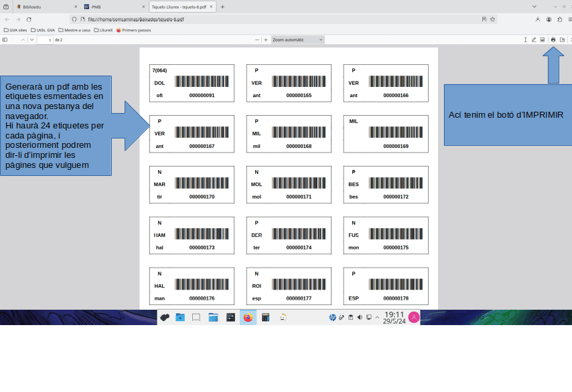Open the blue folder with star in taskbar
The image size is (572, 392).
tap(180, 317)
